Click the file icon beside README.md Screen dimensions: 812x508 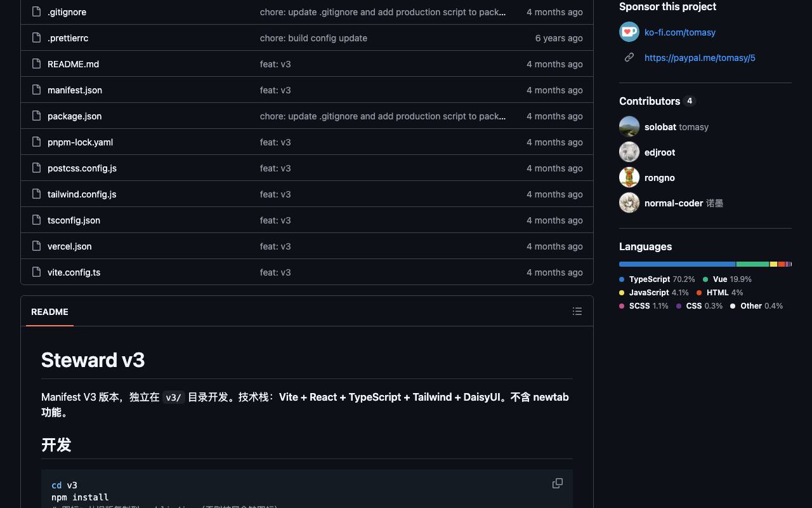36,63
